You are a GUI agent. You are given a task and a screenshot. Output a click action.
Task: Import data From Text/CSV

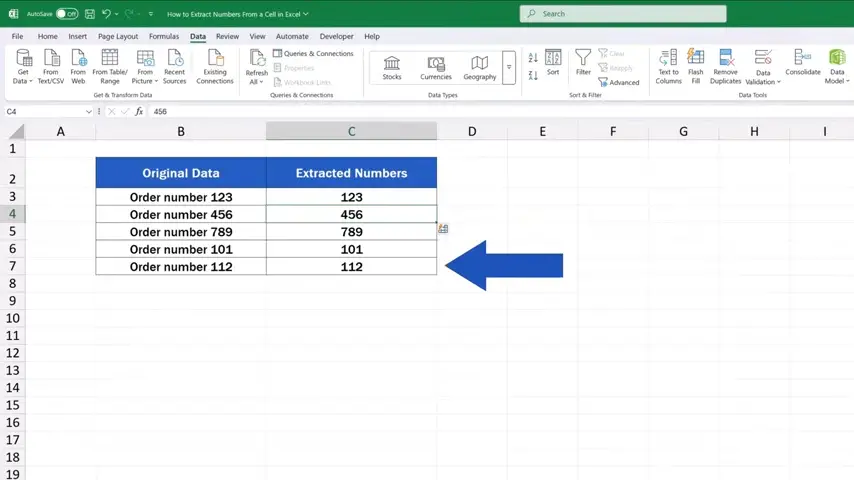(50, 66)
